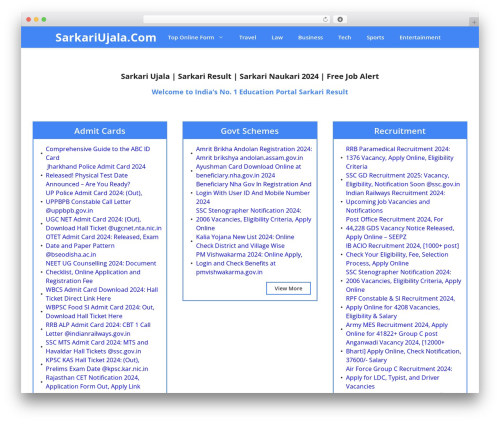Image resolution: width=500 pixels, height=423 pixels.
Task: Open Army MES Recruitment 2024 link
Action: click(x=396, y=329)
